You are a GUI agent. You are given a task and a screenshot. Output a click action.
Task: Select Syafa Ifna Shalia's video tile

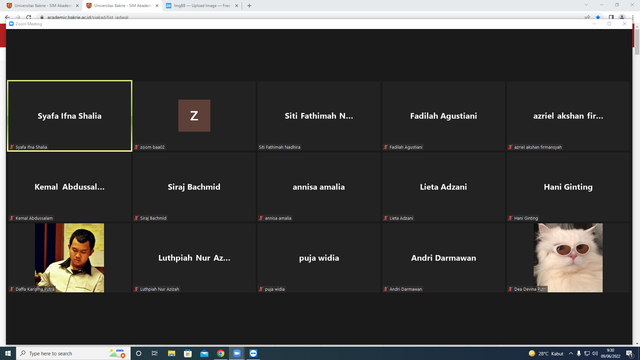69,116
